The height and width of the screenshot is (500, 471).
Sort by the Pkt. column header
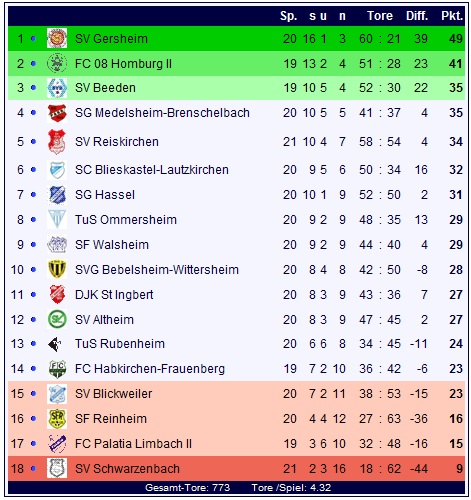(x=452, y=16)
